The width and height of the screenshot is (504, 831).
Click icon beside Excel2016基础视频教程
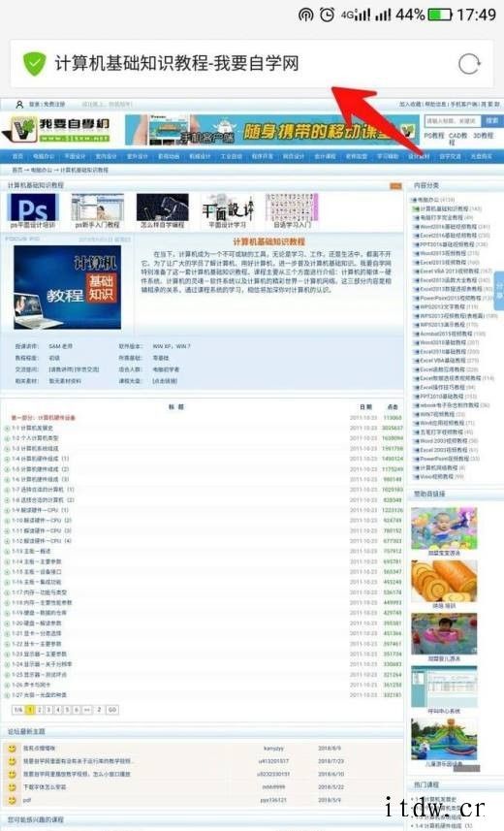[x=417, y=236]
